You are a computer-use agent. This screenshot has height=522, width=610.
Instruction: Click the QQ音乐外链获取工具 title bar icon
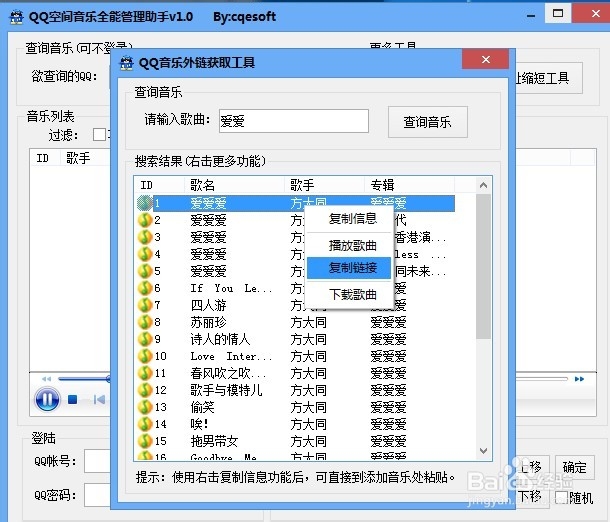click(126, 63)
